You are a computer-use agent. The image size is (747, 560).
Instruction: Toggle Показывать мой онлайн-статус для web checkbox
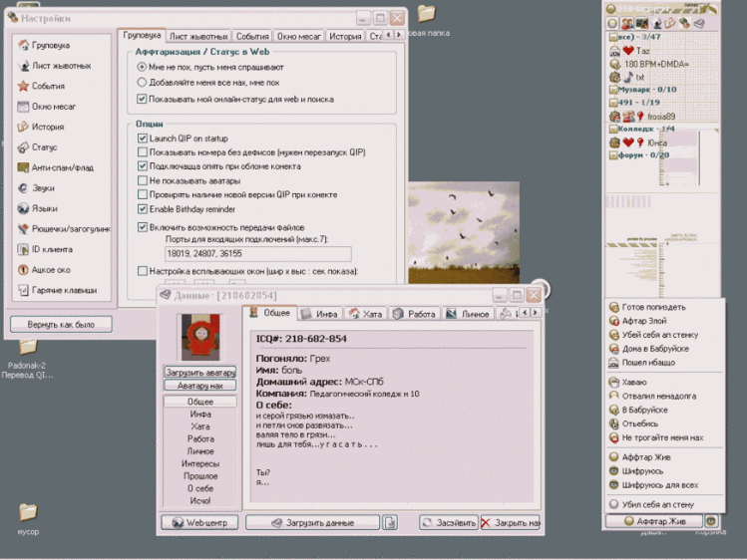point(142,99)
